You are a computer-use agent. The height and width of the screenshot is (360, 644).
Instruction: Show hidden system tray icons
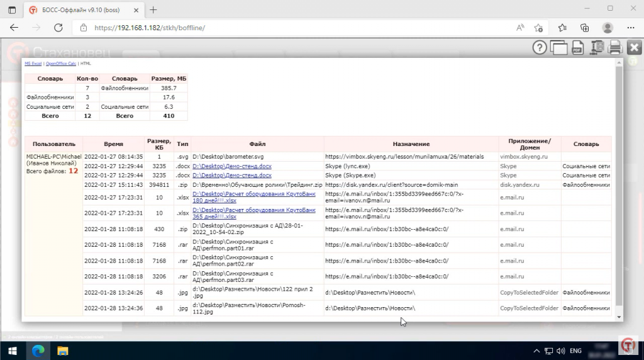point(536,351)
